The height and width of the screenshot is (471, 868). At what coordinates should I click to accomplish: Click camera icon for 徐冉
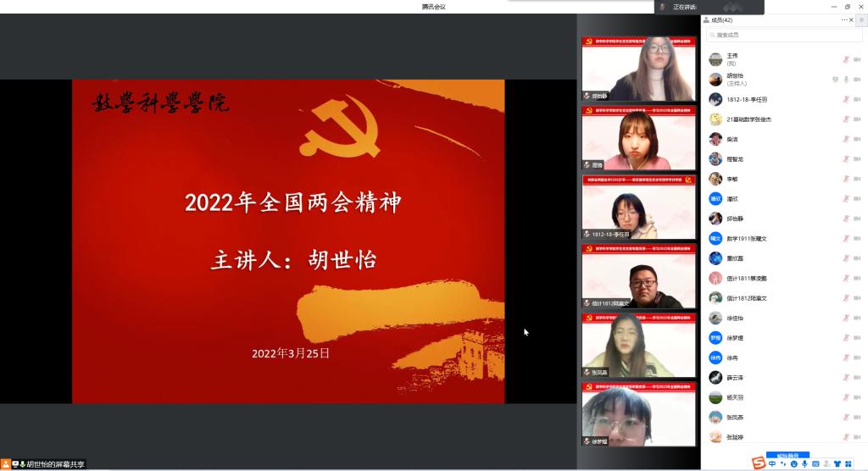(857, 357)
